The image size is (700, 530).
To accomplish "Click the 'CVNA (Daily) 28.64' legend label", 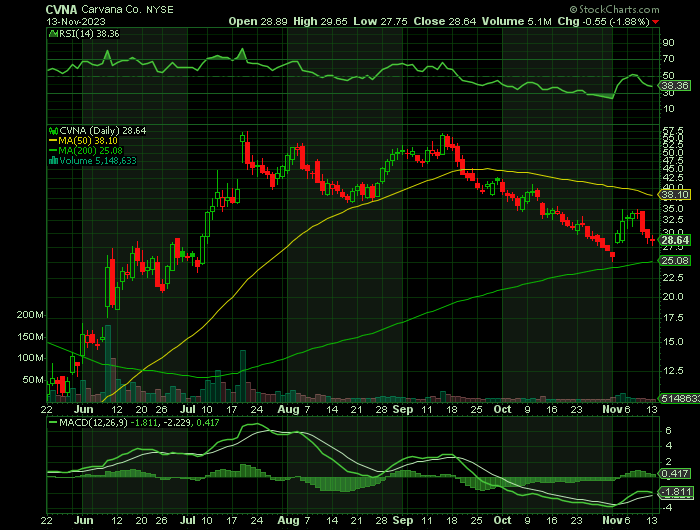I will click(x=103, y=131).
